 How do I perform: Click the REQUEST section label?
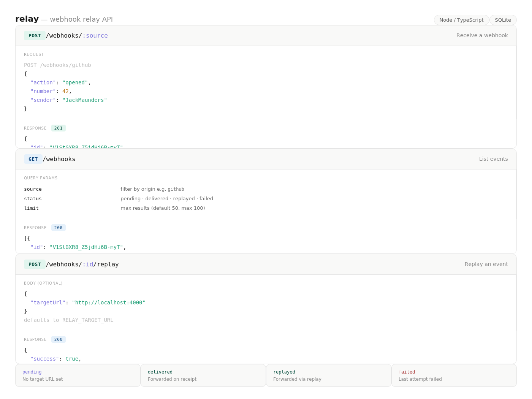[34, 54]
